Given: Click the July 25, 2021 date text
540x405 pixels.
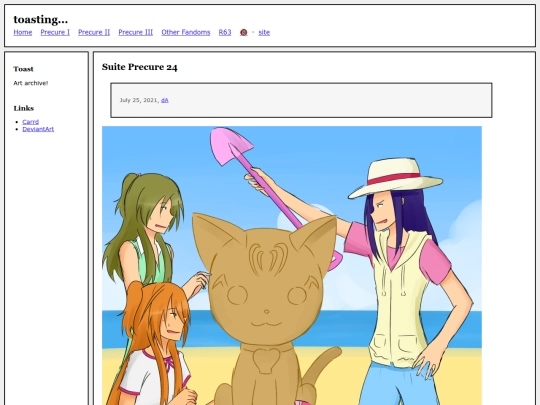Looking at the screenshot, I should click(x=139, y=100).
